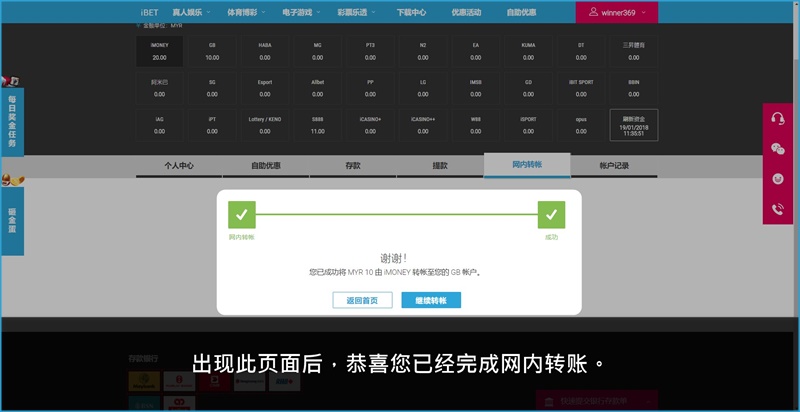This screenshot has height=412, width=800.
Task: Open 优惠活动 in navigation bar
Action: click(x=466, y=12)
